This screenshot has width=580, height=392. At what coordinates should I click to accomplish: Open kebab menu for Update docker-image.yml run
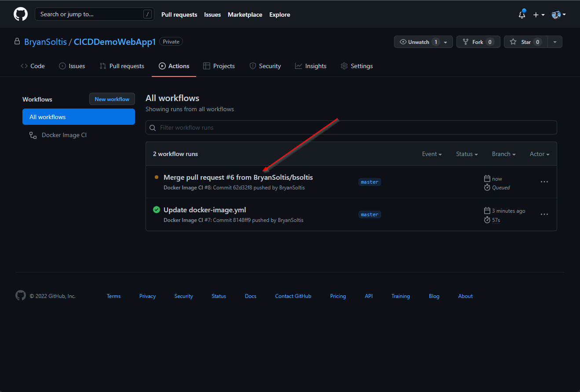point(544,214)
